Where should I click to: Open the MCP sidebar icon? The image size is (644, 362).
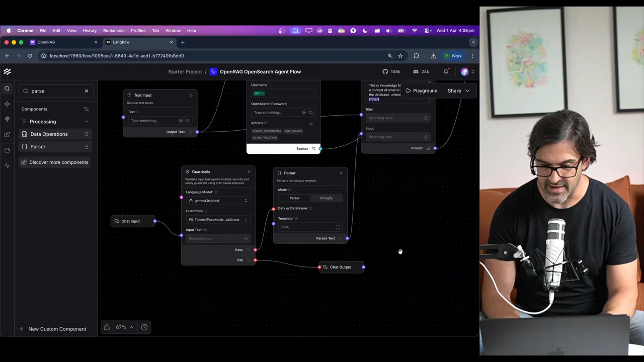7,119
